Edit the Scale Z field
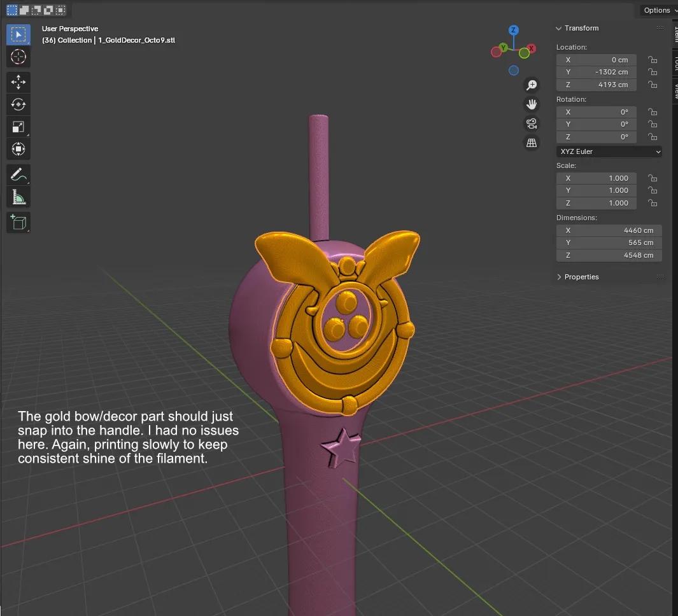The image size is (678, 616). click(597, 203)
